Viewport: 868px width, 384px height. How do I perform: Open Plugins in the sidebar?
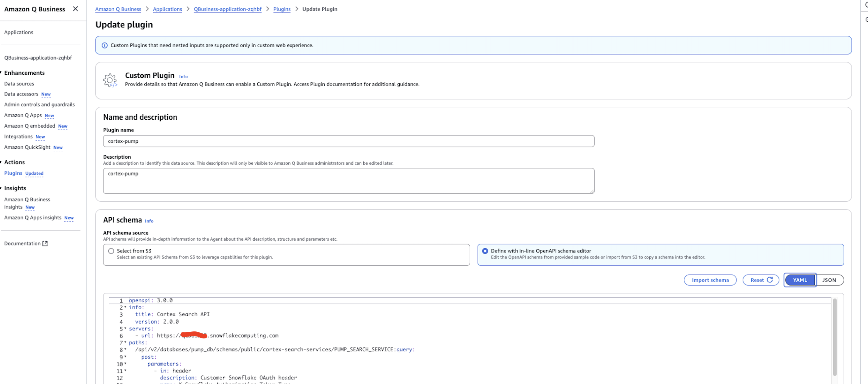pyautogui.click(x=13, y=173)
